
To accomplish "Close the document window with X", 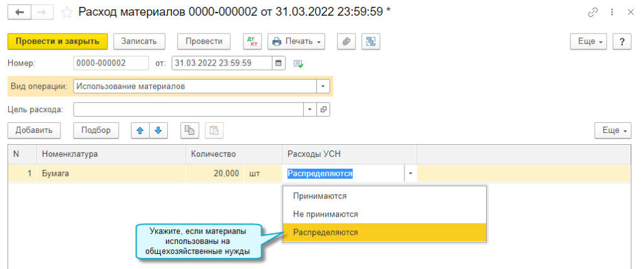I will click(x=630, y=13).
